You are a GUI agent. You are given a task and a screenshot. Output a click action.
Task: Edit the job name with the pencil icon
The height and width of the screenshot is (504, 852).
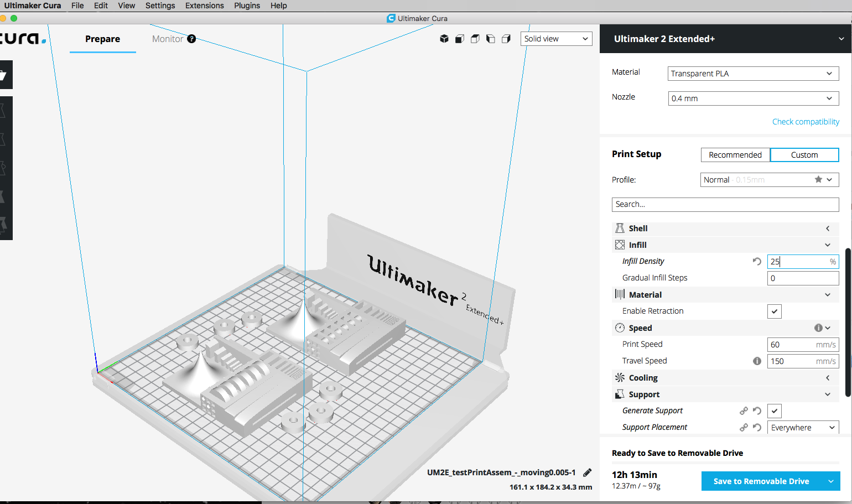(x=588, y=472)
